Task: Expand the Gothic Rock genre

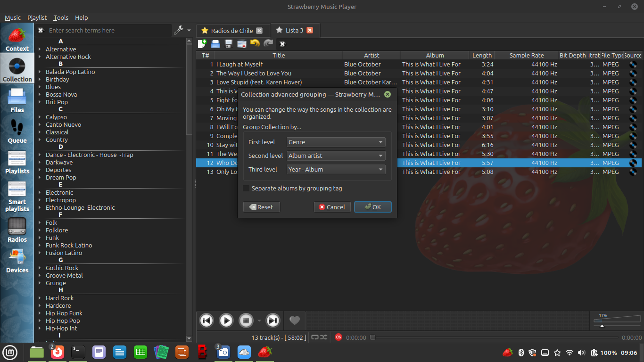Action: [x=40, y=268]
